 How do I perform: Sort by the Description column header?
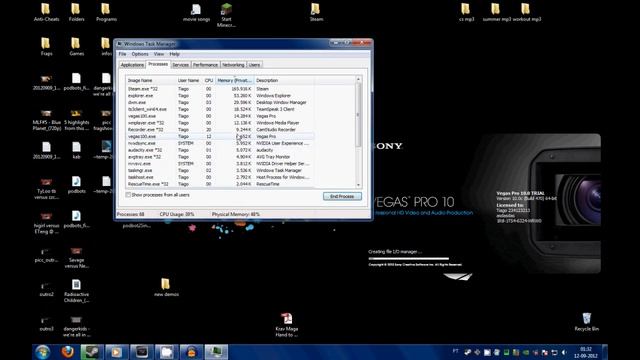click(284, 80)
